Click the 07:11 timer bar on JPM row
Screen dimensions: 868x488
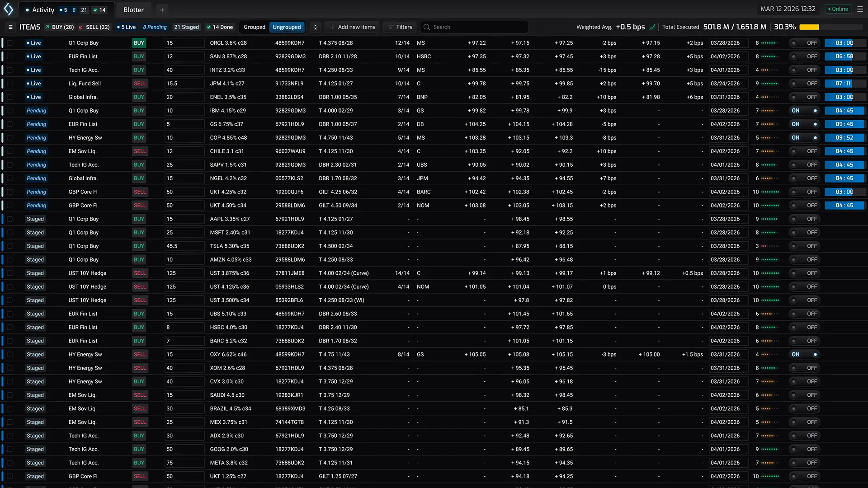tap(844, 84)
